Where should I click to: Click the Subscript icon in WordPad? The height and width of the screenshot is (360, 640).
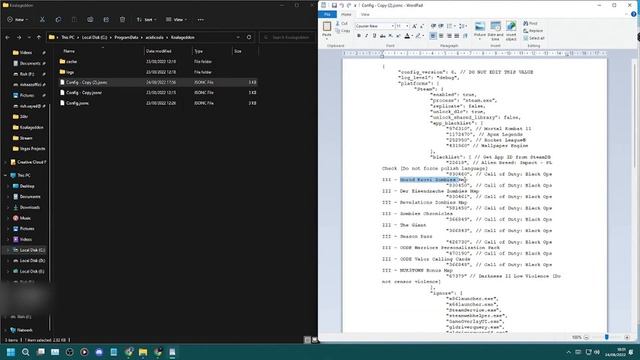(x=391, y=36)
